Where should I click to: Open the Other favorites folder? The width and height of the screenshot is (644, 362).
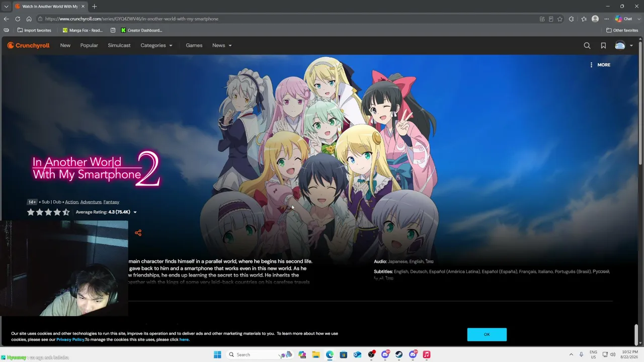tap(622, 30)
